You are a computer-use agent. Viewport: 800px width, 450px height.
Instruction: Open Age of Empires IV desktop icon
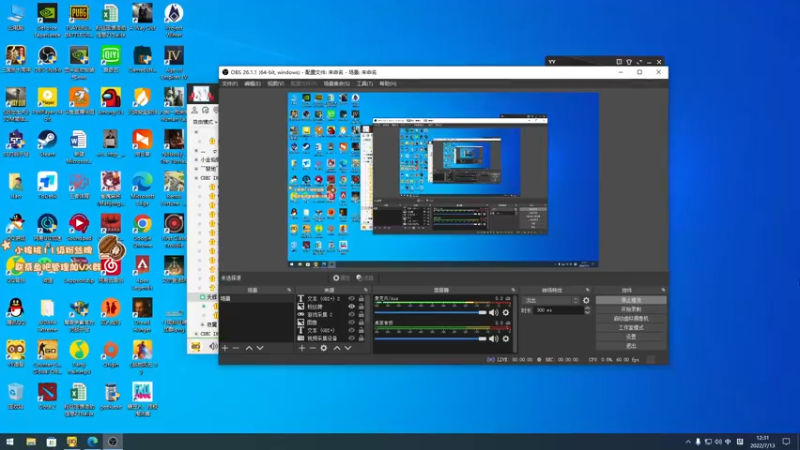coord(174,63)
